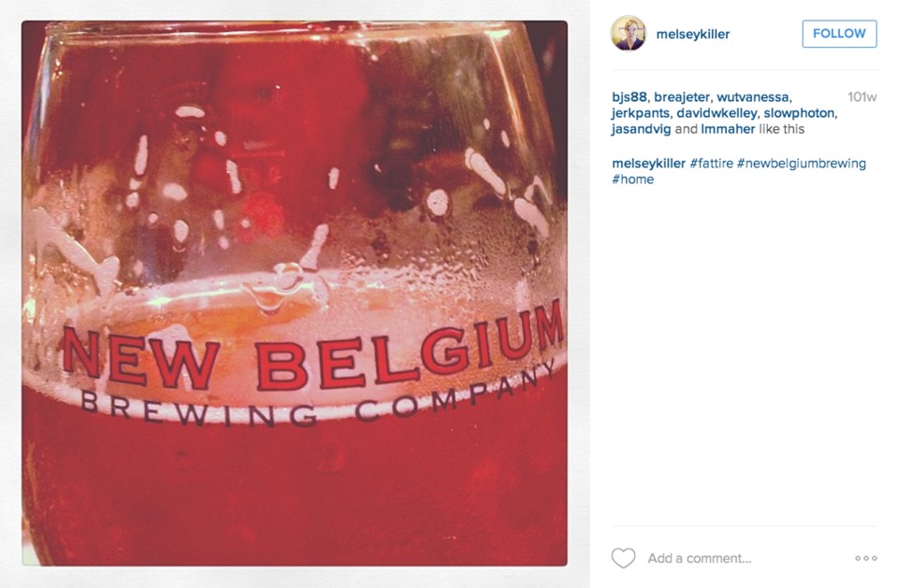Open the #newbelgiumbrewing hashtag
898x588 pixels.
(802, 164)
